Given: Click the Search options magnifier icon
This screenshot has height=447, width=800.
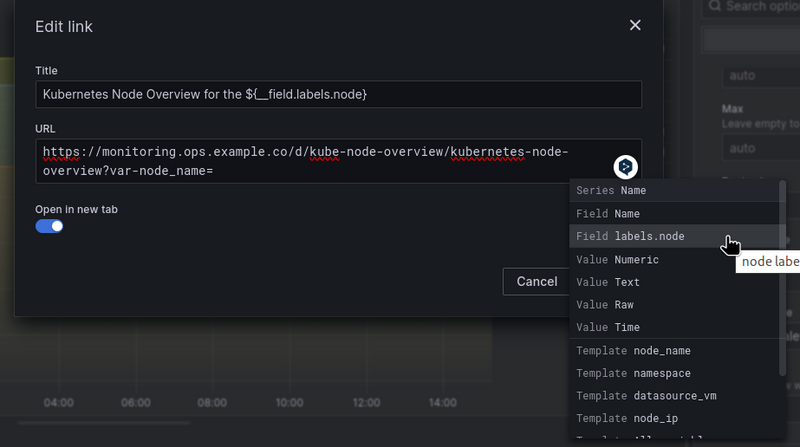Looking at the screenshot, I should coord(715,6).
